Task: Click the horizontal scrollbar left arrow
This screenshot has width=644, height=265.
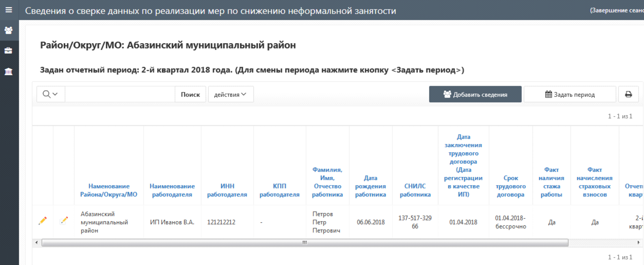Action: 37,243
